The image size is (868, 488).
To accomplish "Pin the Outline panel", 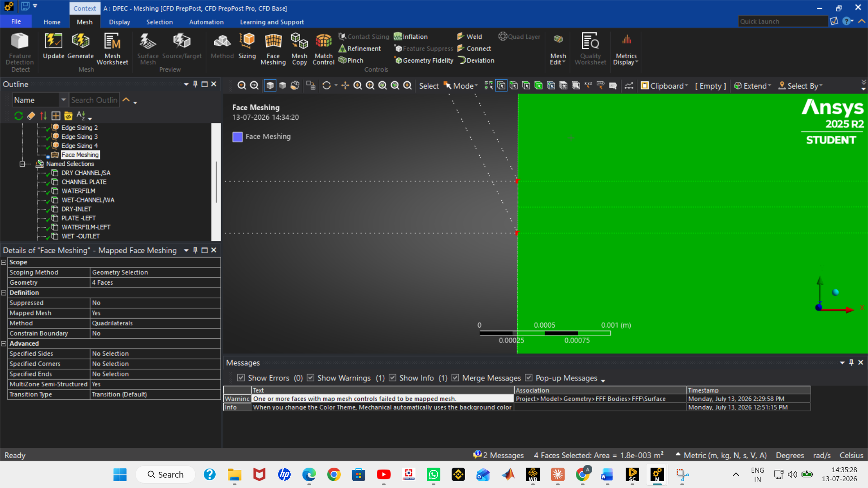I will (x=195, y=84).
